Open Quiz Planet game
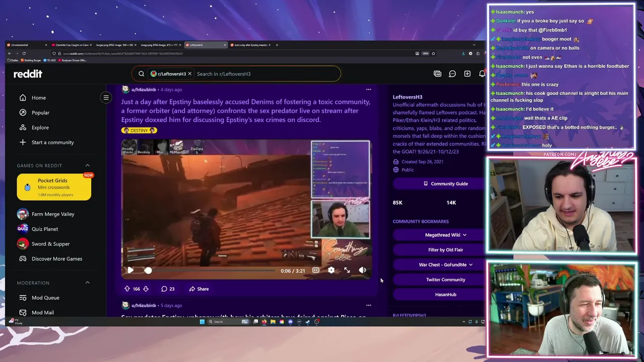 point(45,229)
